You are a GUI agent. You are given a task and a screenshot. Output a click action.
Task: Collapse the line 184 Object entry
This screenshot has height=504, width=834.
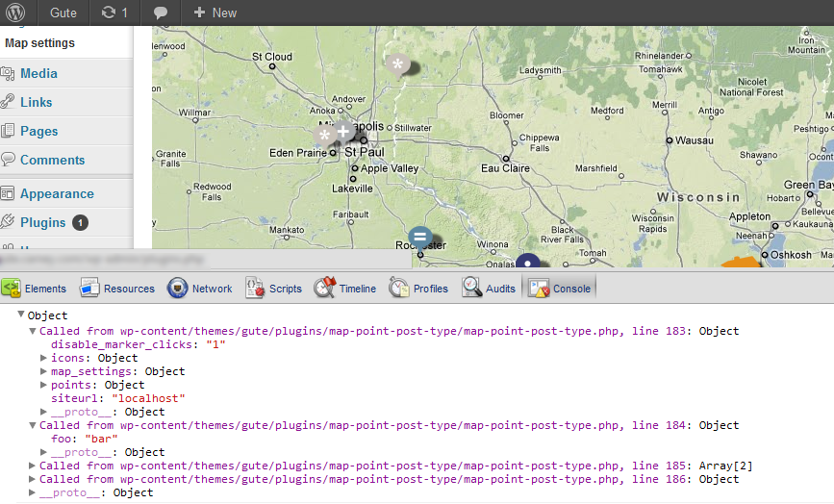pos(33,425)
